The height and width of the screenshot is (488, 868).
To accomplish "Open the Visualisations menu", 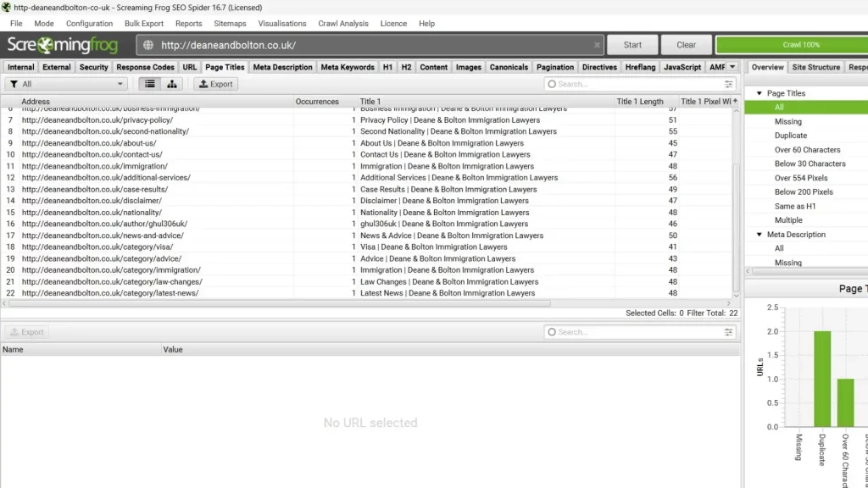I will click(x=281, y=23).
